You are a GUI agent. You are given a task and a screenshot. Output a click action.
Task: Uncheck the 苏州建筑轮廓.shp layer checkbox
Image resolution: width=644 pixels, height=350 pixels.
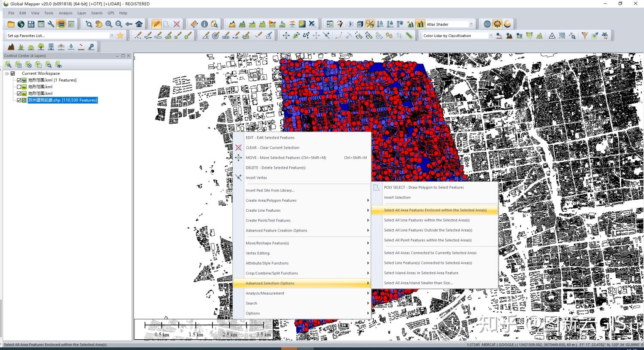click(19, 100)
